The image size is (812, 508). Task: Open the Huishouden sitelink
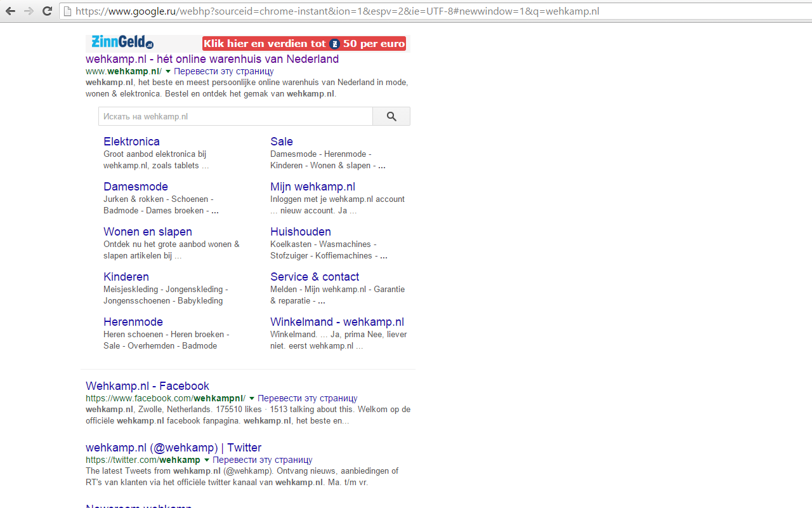301,232
